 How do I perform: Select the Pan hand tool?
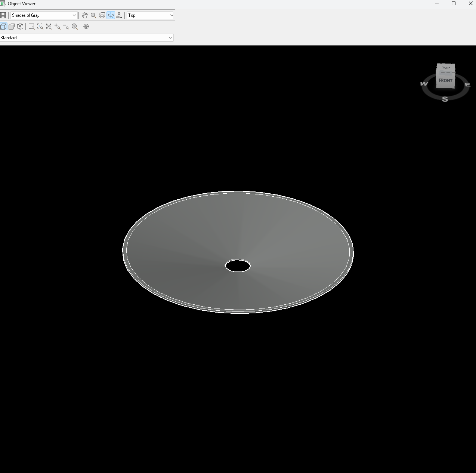coord(85,15)
